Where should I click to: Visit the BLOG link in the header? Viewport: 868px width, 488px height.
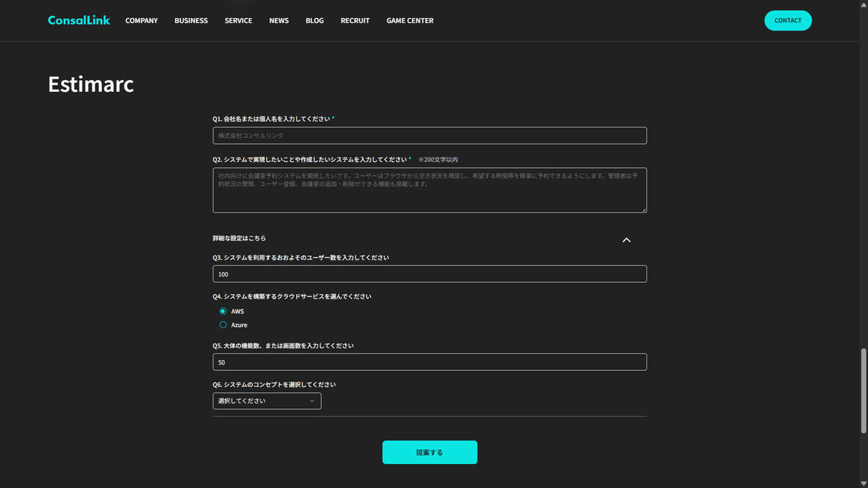coord(315,20)
